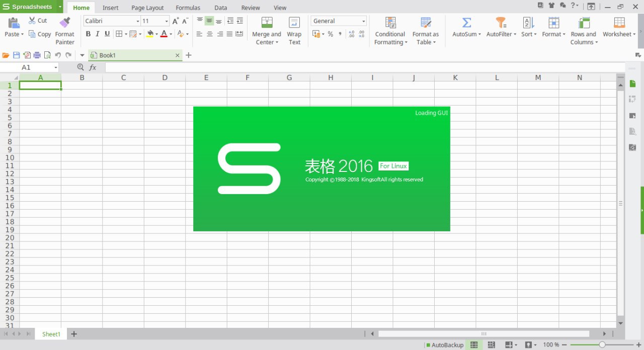The width and height of the screenshot is (644, 350).
Task: Open the View ribbon tab
Action: coord(280,8)
